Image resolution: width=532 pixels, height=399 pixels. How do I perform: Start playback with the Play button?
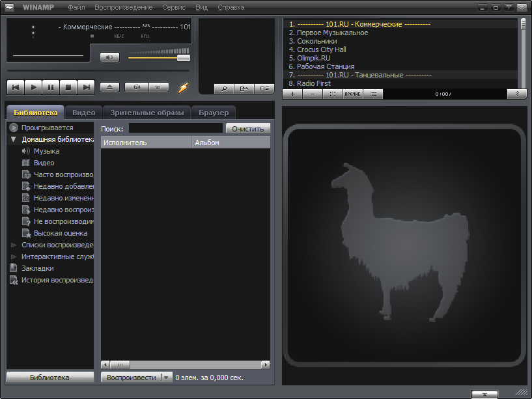tap(33, 87)
